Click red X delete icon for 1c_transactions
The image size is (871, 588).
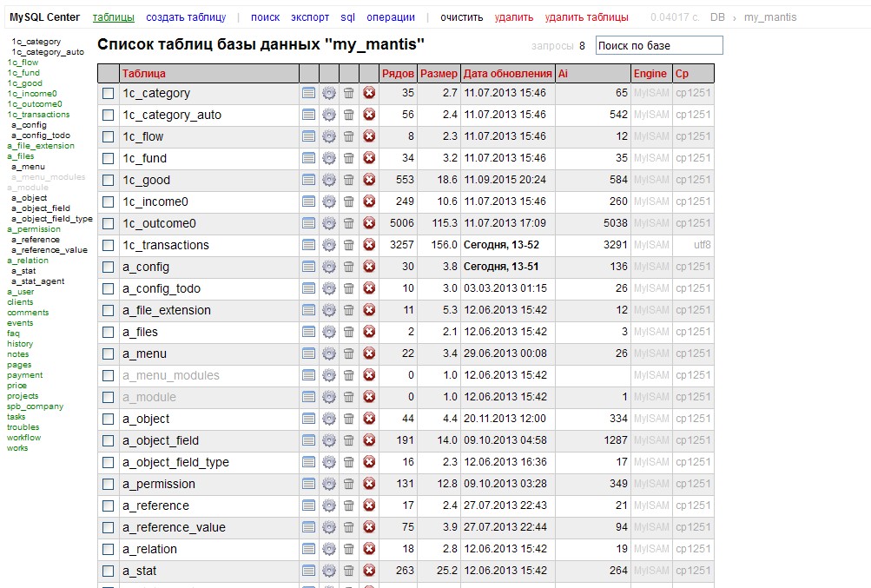point(369,245)
